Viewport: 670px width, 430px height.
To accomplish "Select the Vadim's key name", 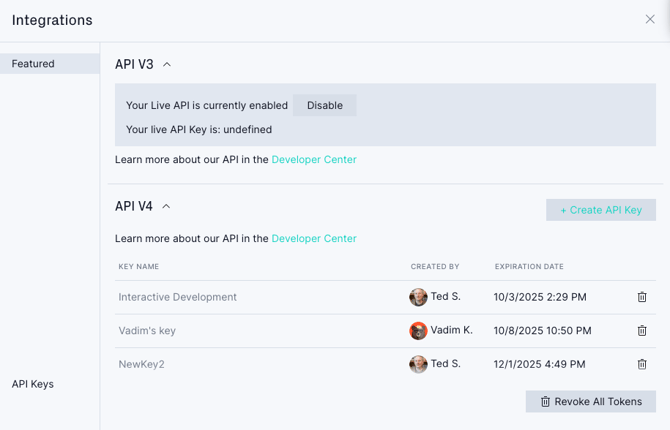I will tap(147, 331).
